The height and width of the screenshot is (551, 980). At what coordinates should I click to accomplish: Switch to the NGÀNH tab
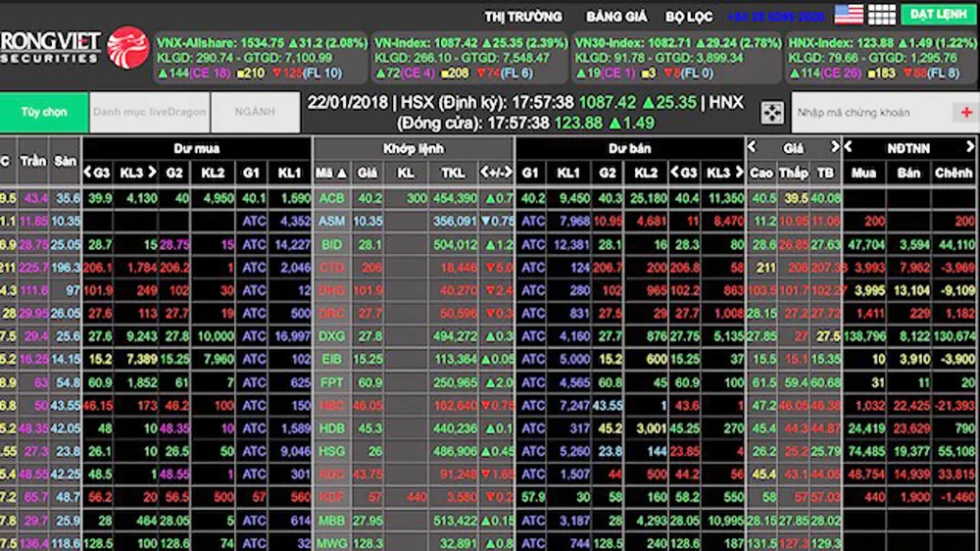253,113
